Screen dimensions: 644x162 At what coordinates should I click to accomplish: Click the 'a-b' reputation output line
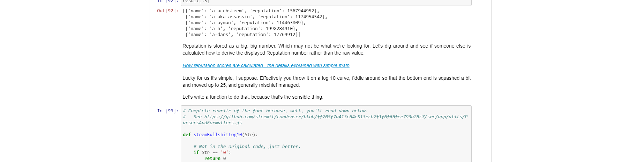click(x=241, y=29)
